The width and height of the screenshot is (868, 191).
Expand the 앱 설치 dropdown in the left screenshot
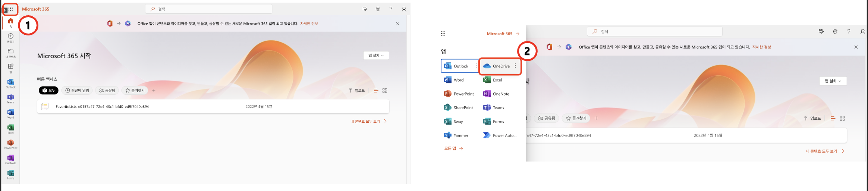376,55
